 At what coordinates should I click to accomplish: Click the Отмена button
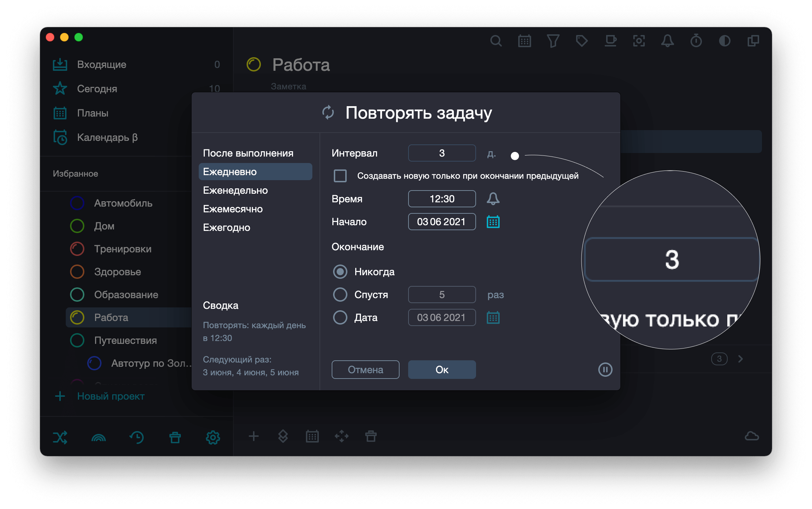[365, 370]
